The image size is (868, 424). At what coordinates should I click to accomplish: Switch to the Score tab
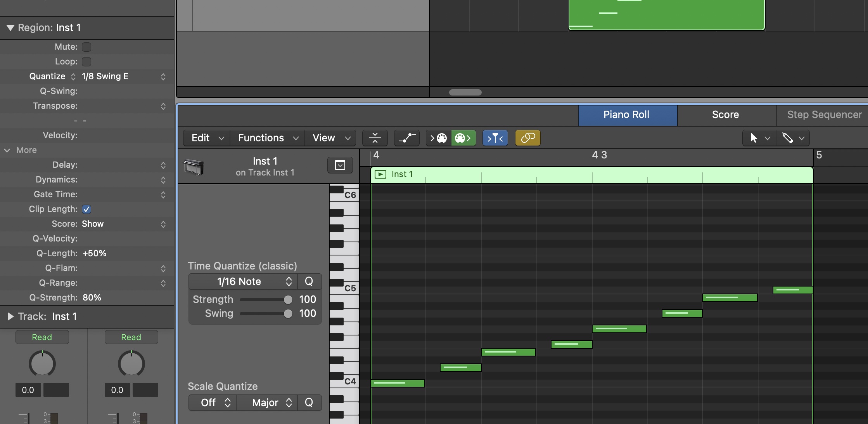pyautogui.click(x=725, y=115)
